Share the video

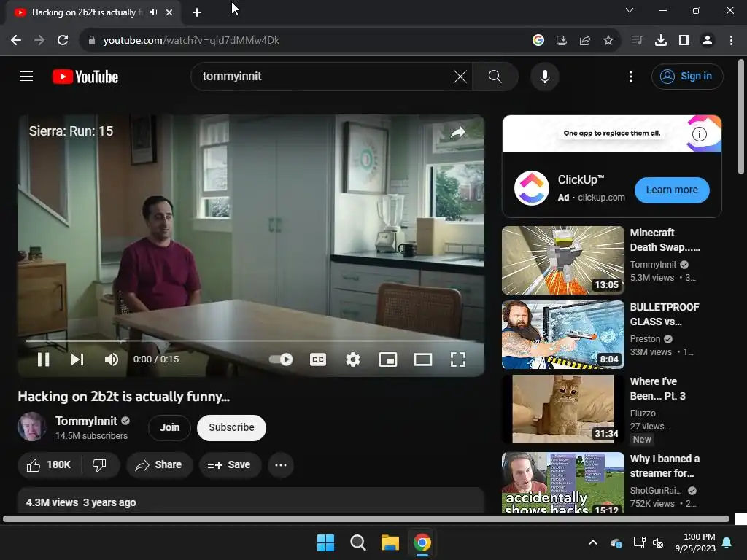pyautogui.click(x=158, y=464)
